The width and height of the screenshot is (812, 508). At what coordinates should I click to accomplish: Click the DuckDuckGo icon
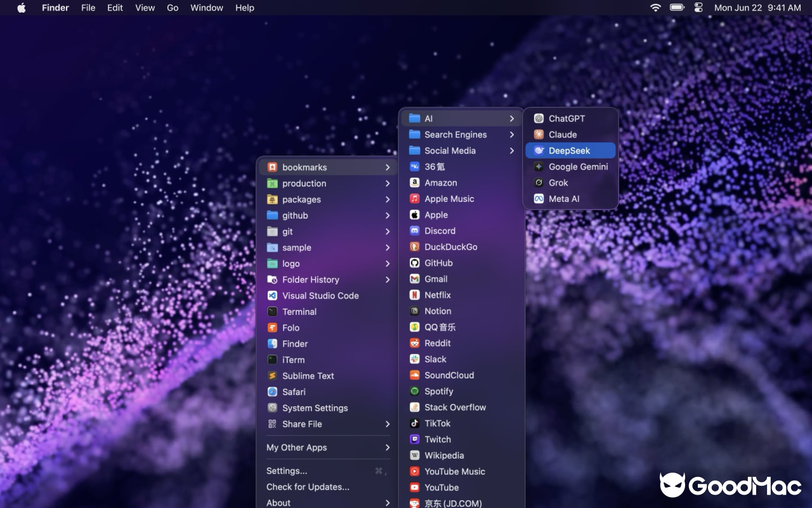pos(414,247)
